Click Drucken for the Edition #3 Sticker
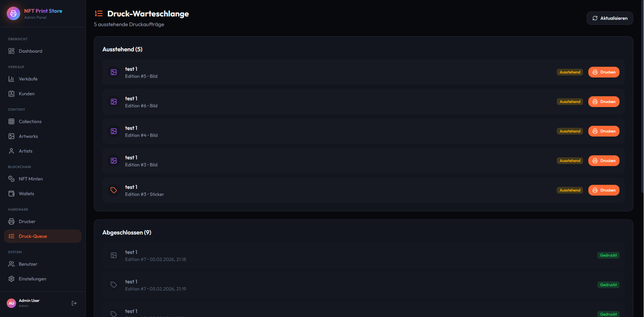Screen dimensions: 644x317 604,190
